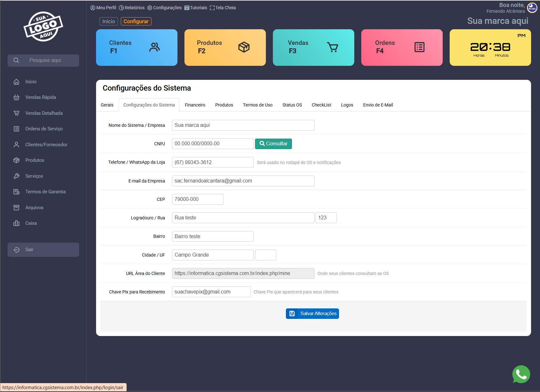This screenshot has height=392, width=540.
Task: Open the Termos de Garantia sidebar link
Action: point(45,192)
